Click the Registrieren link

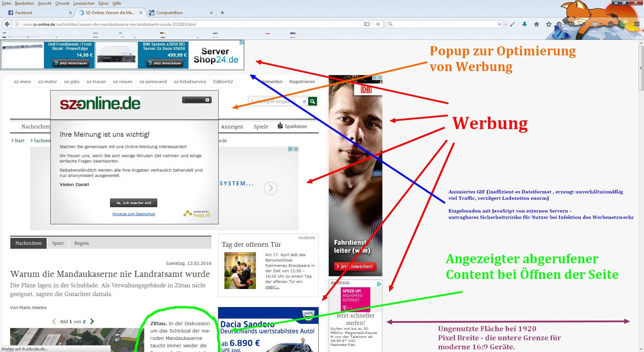tap(302, 81)
